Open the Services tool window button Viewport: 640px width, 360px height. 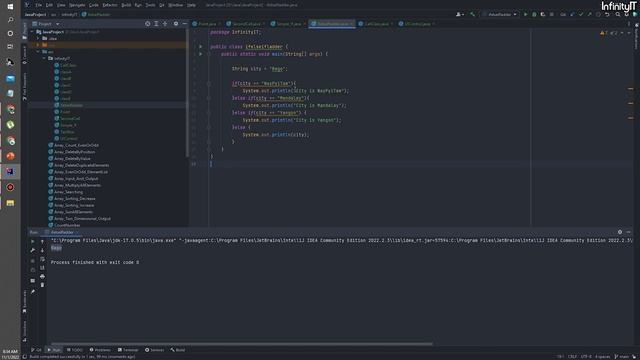tap(155, 350)
